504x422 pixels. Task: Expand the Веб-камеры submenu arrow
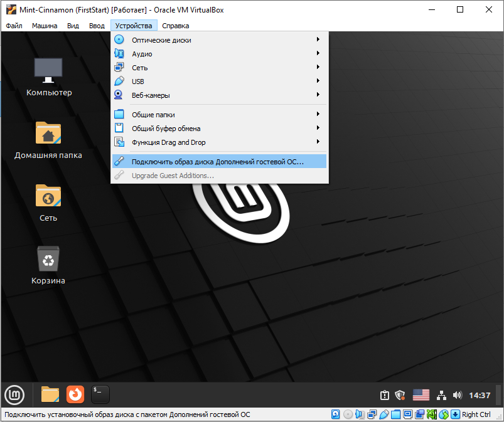(x=318, y=95)
